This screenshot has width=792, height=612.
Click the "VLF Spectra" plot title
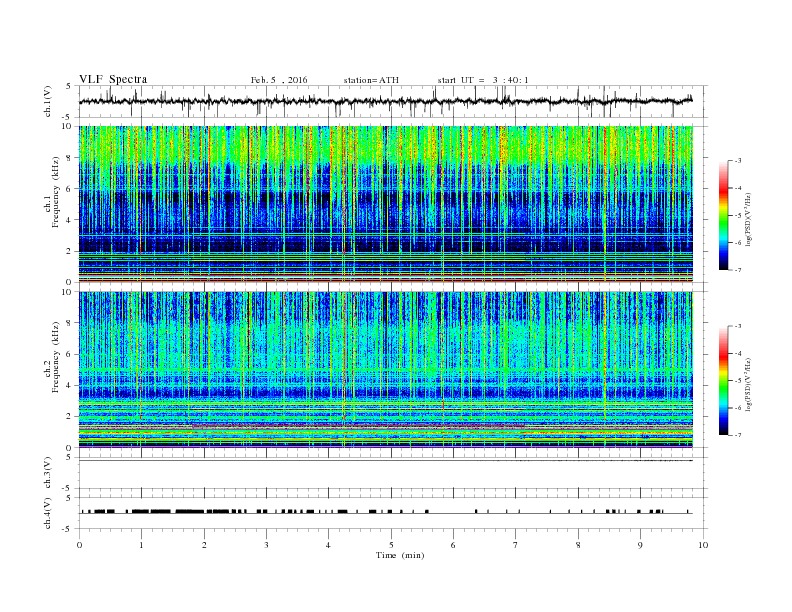pos(113,79)
